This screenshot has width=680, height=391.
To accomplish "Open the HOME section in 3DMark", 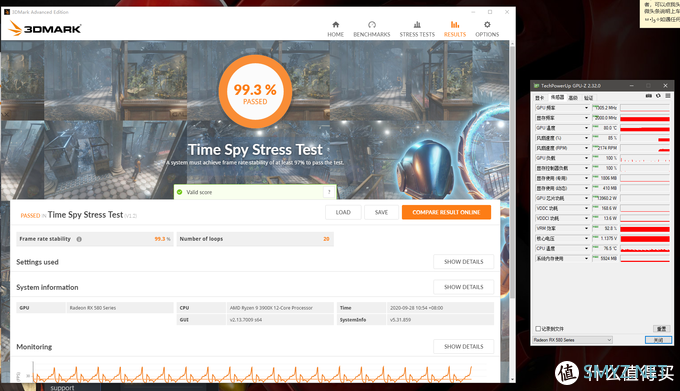I will pos(335,29).
